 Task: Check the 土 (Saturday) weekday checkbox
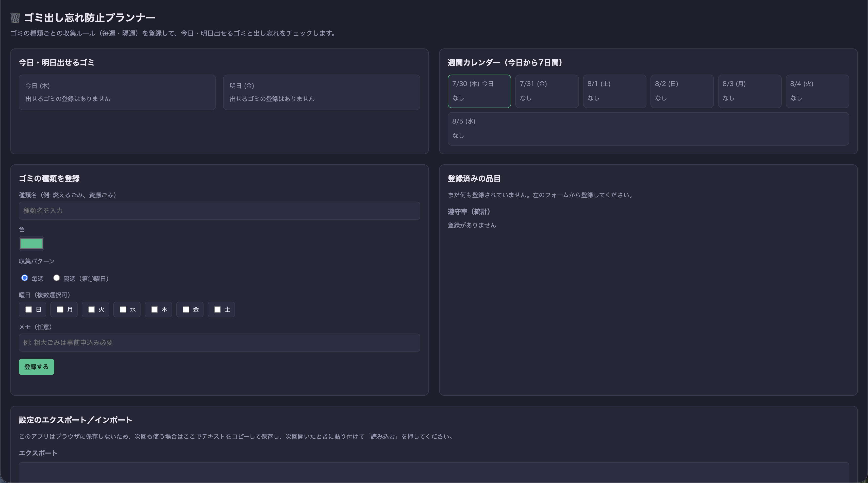point(217,309)
